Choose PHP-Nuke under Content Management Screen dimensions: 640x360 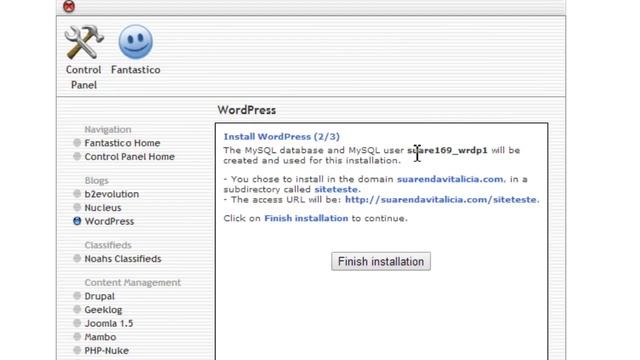[107, 351]
